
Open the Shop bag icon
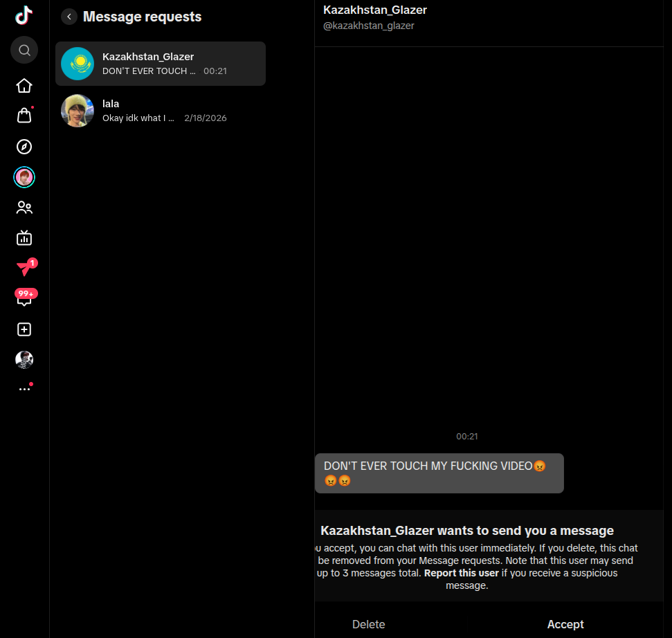24,116
